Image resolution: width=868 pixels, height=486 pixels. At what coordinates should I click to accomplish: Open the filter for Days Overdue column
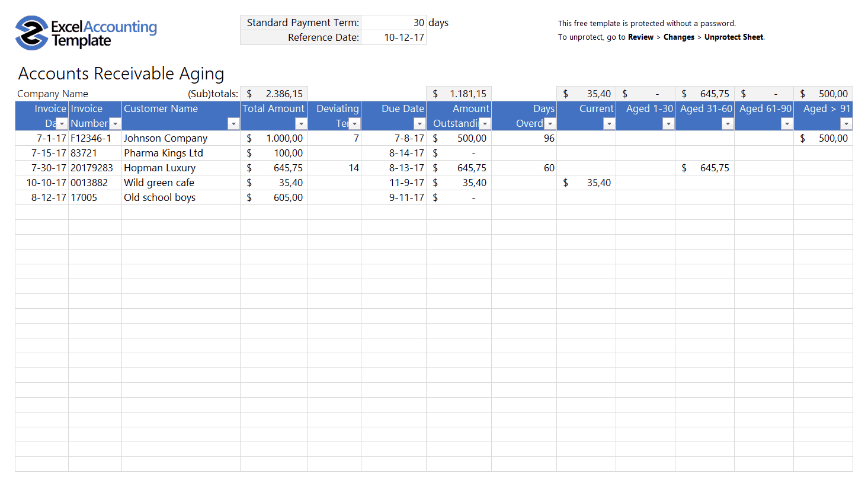click(550, 123)
